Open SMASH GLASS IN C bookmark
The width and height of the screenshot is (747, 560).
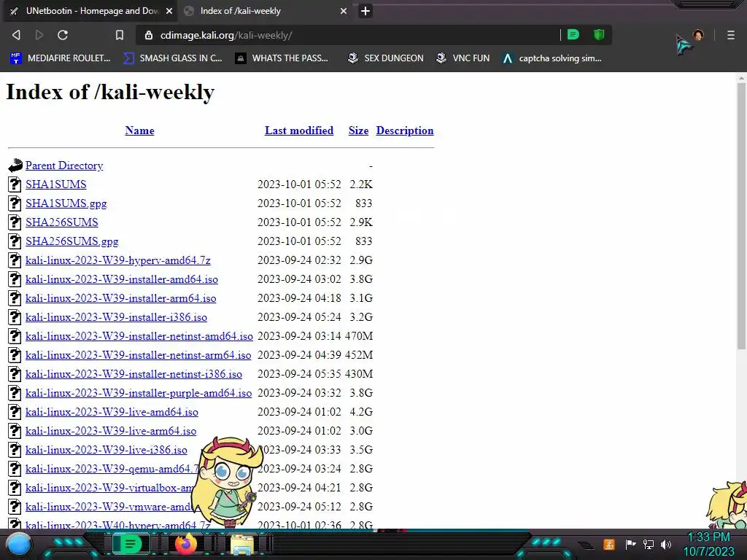click(x=172, y=58)
